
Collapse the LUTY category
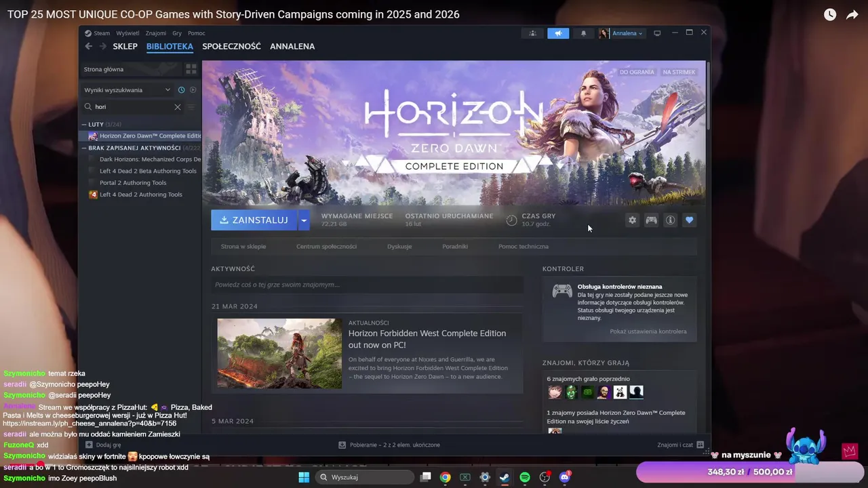84,125
